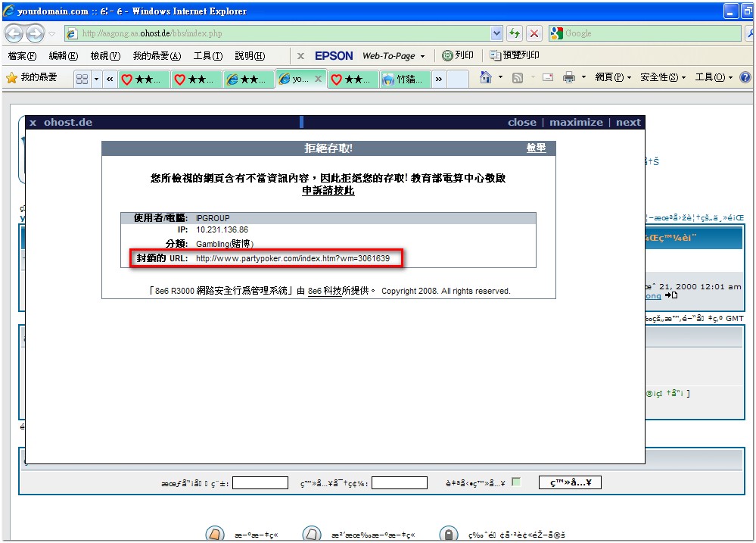Switch to the 竹貓 tab
Screen dimensions: 756x543
pos(404,79)
